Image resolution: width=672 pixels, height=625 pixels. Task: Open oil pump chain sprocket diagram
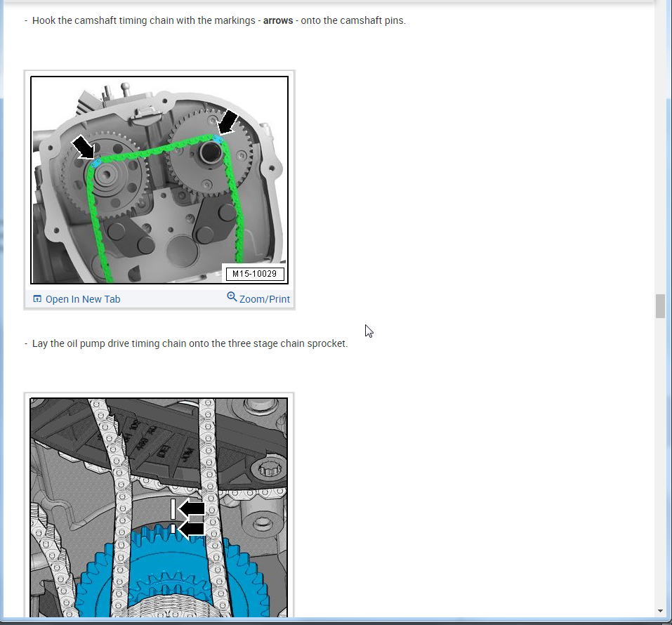(x=159, y=508)
